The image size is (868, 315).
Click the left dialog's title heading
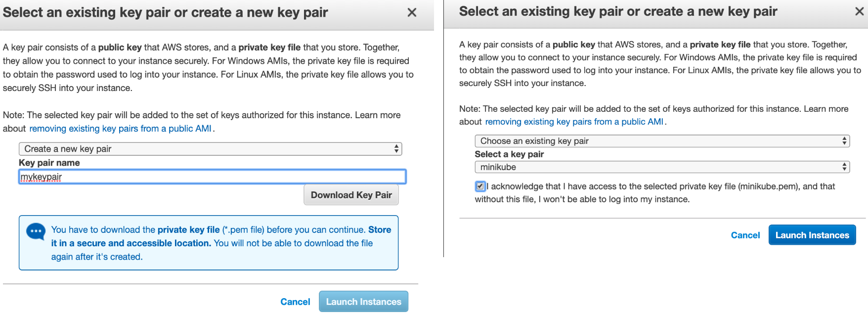click(165, 12)
